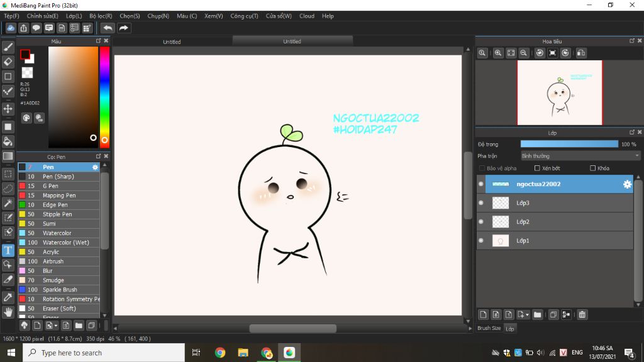Click the Undo arrow

pos(108,28)
